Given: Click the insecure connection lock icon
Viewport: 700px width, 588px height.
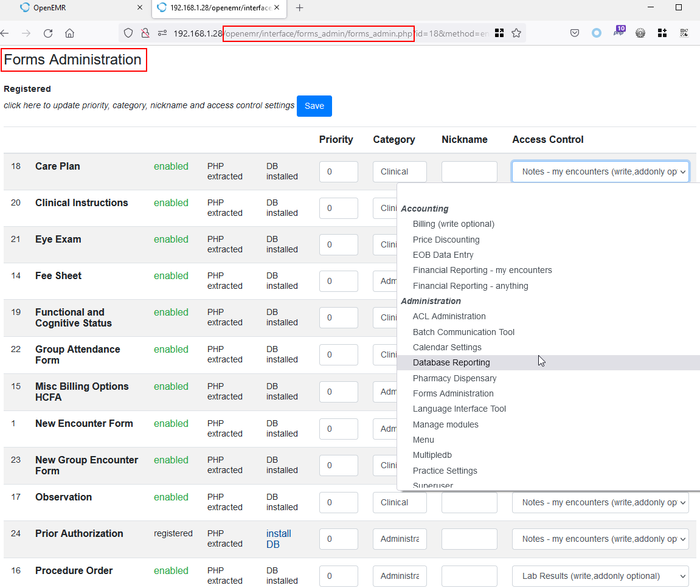Looking at the screenshot, I should point(145,33).
